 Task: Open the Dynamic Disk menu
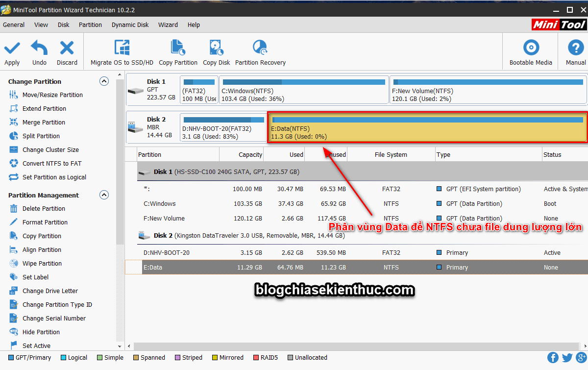[130, 25]
